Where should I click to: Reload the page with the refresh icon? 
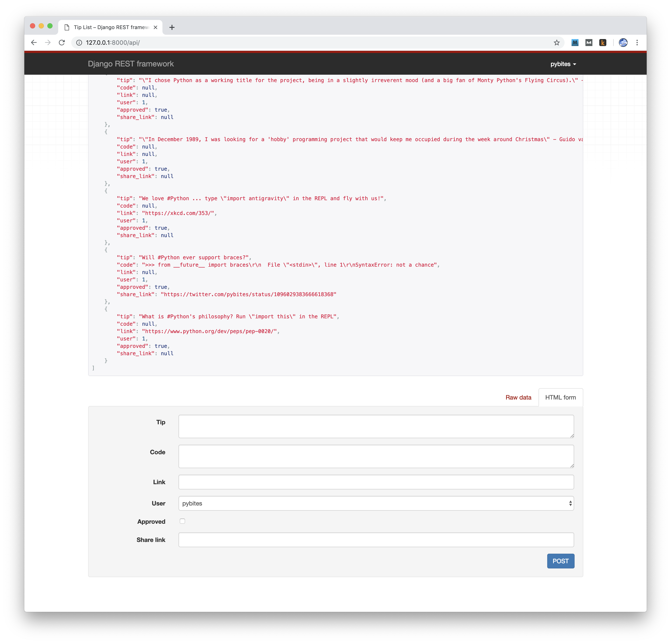click(x=62, y=43)
